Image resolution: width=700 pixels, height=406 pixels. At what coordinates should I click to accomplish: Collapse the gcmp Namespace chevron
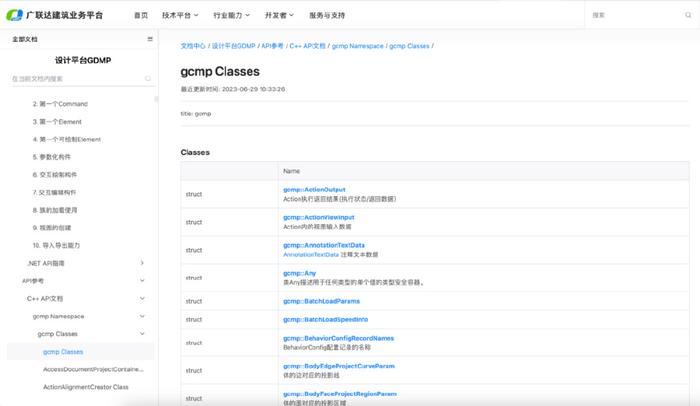142,316
